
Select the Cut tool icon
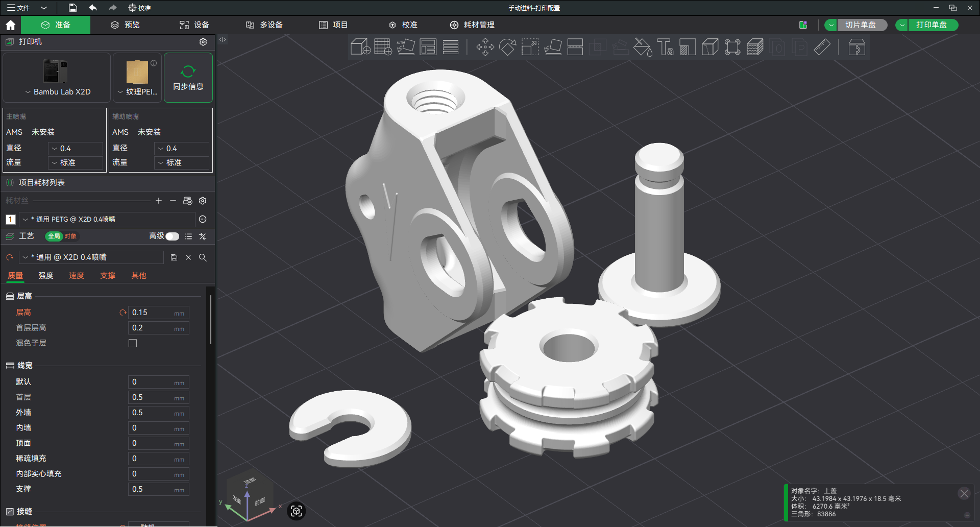pyautogui.click(x=575, y=47)
